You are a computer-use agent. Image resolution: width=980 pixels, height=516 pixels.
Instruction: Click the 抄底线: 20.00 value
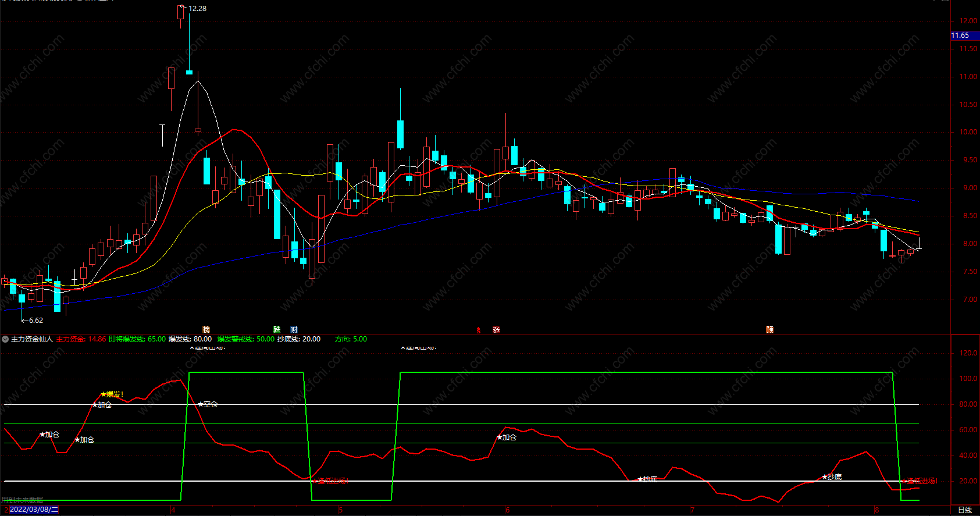tap(299, 339)
